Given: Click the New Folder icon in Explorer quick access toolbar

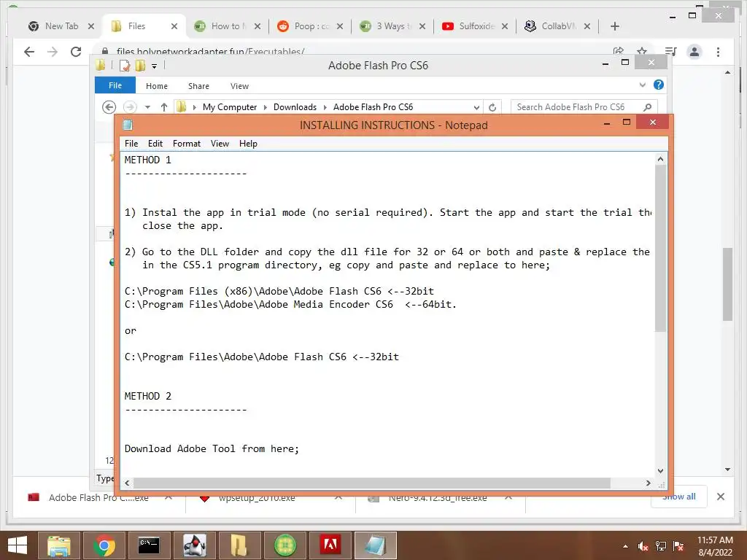Looking at the screenshot, I should coord(140,66).
